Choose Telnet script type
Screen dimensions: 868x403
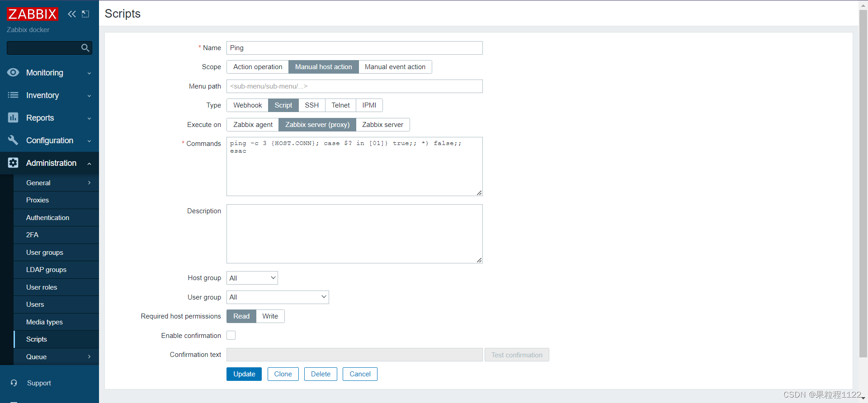340,105
